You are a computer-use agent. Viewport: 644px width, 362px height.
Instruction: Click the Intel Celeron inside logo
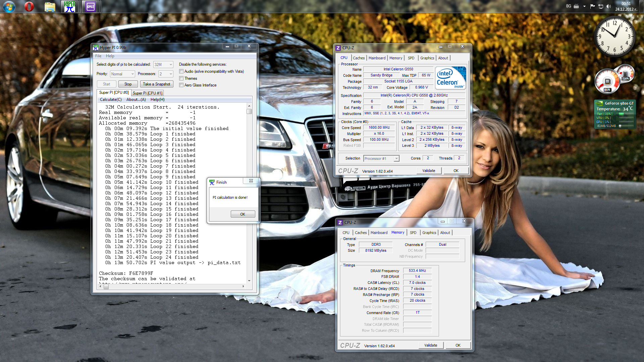click(x=450, y=78)
